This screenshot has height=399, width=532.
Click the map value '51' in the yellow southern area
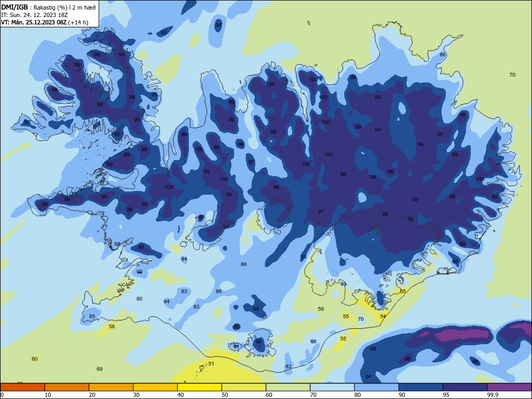[211, 364]
